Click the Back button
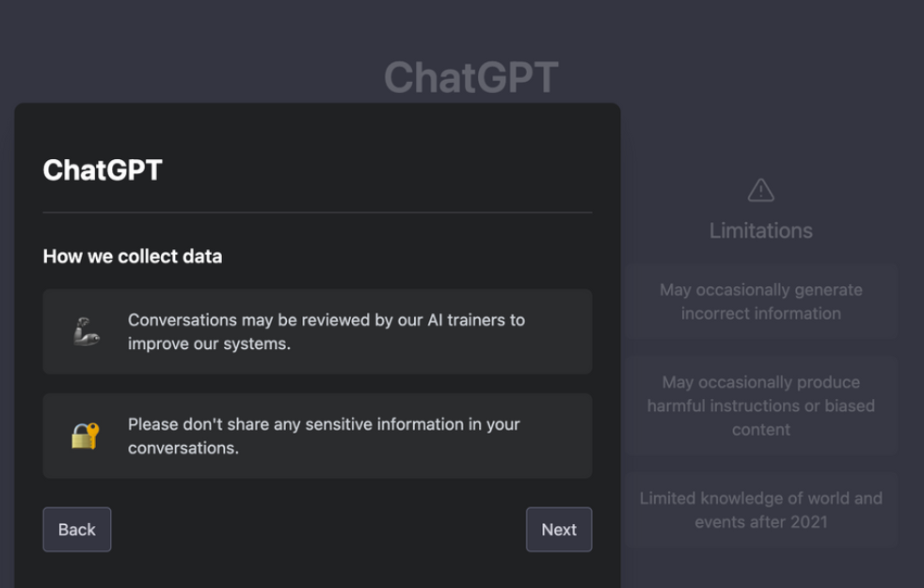924x588 pixels. tap(76, 529)
